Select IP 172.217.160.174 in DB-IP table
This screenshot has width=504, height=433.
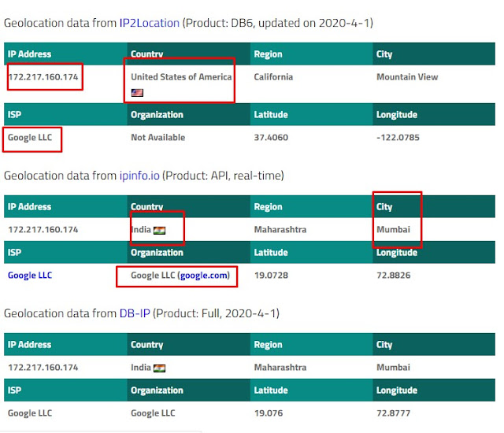tap(43, 368)
